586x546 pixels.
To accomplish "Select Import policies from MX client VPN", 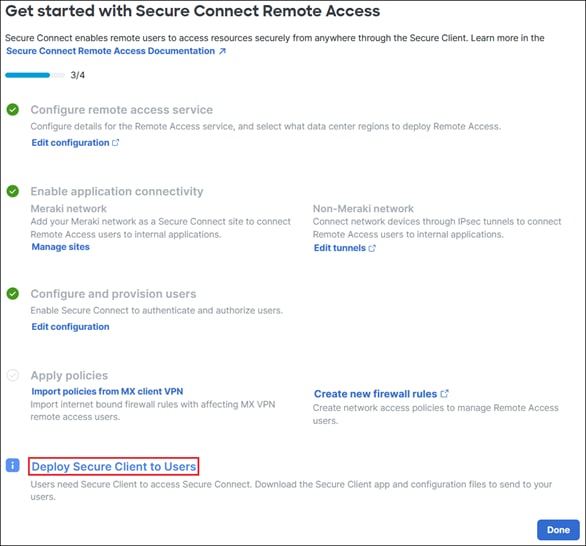I will coord(107,391).
